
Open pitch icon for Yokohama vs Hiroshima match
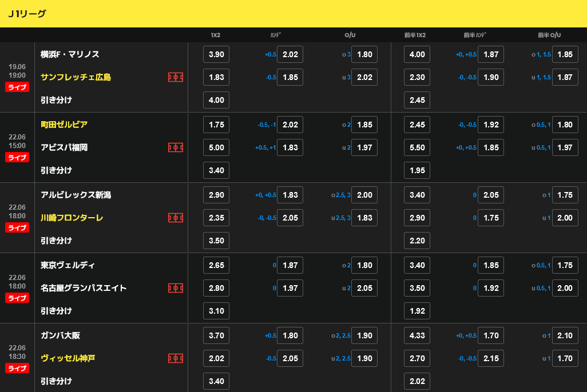click(x=175, y=77)
